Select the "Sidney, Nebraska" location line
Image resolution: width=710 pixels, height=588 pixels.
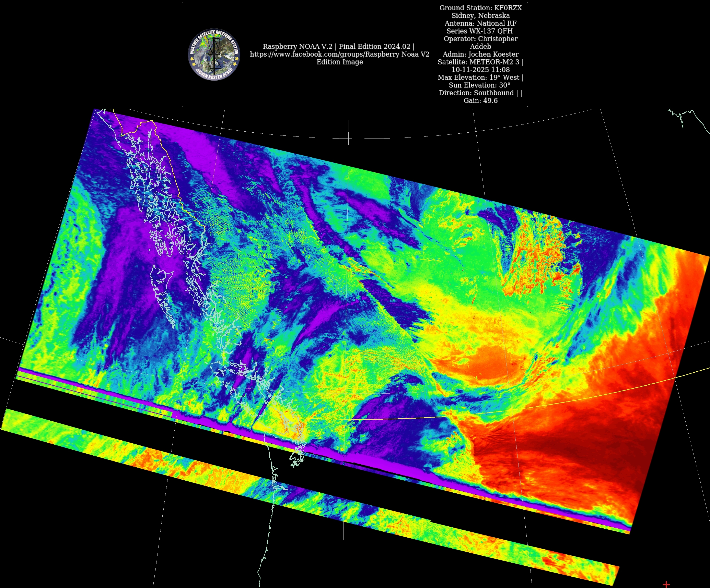click(480, 15)
